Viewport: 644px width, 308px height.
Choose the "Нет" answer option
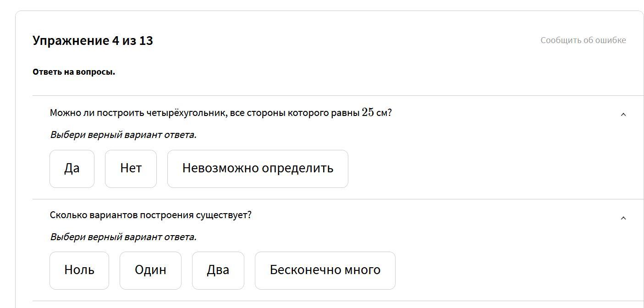pos(131,169)
